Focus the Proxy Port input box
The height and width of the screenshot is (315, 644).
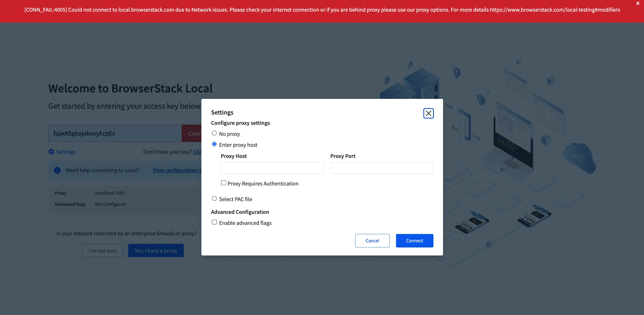pos(382,168)
